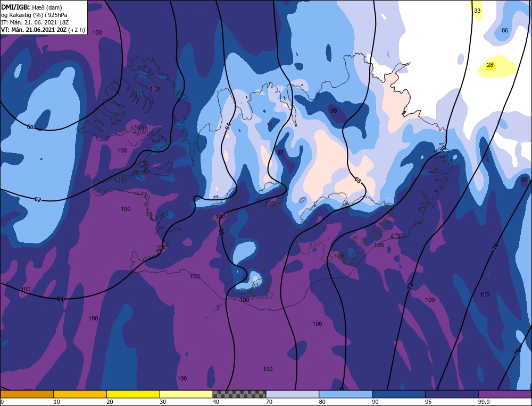Click the 'DMI/IGB: Hæð (dam)' title text

(x=31, y=7)
